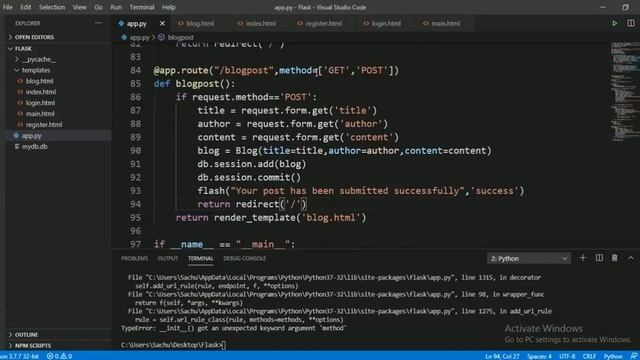This screenshot has height=360, width=640.
Task: Place cursor on line 84 route decorator
Action: tap(276, 70)
